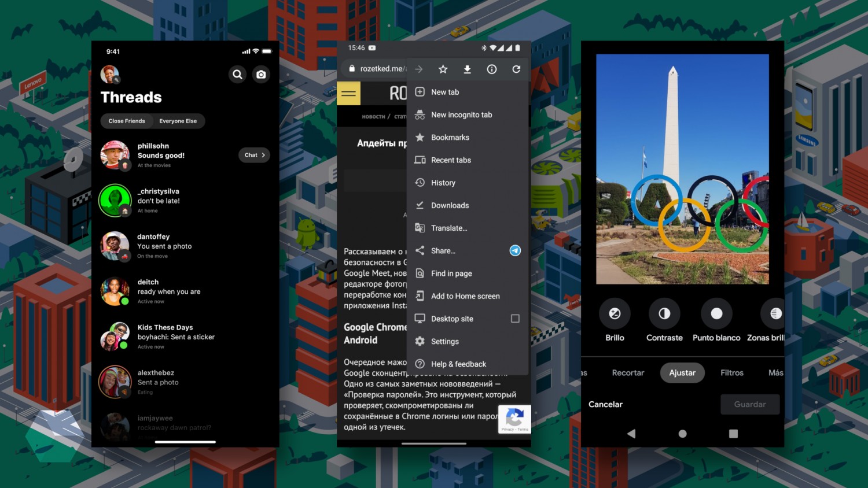
Task: Select the Contraste adjustment tool
Action: tap(664, 320)
